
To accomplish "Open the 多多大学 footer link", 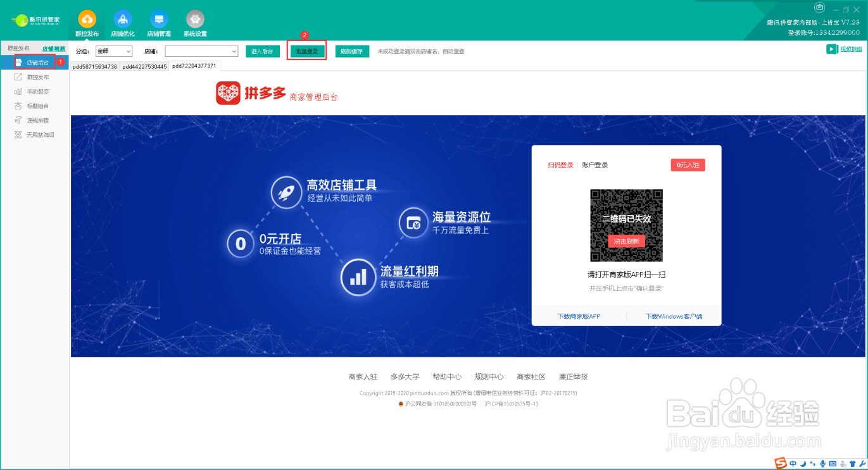I will point(405,377).
